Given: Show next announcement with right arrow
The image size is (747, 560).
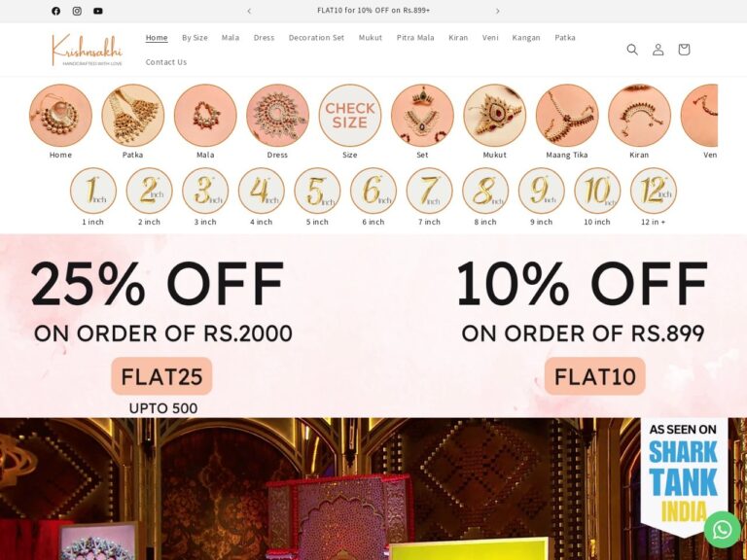Looking at the screenshot, I should pyautogui.click(x=497, y=11).
